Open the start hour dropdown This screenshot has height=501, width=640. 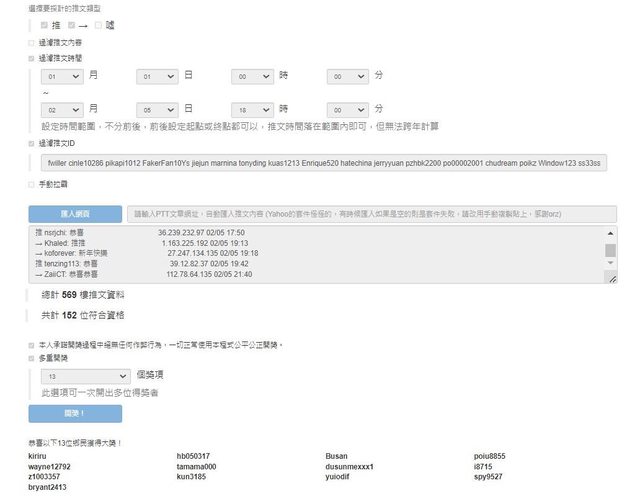[252, 76]
